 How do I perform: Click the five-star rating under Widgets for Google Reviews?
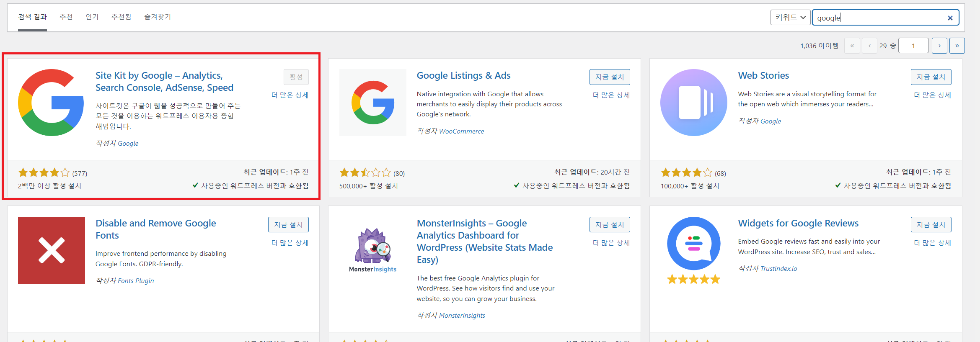click(693, 279)
